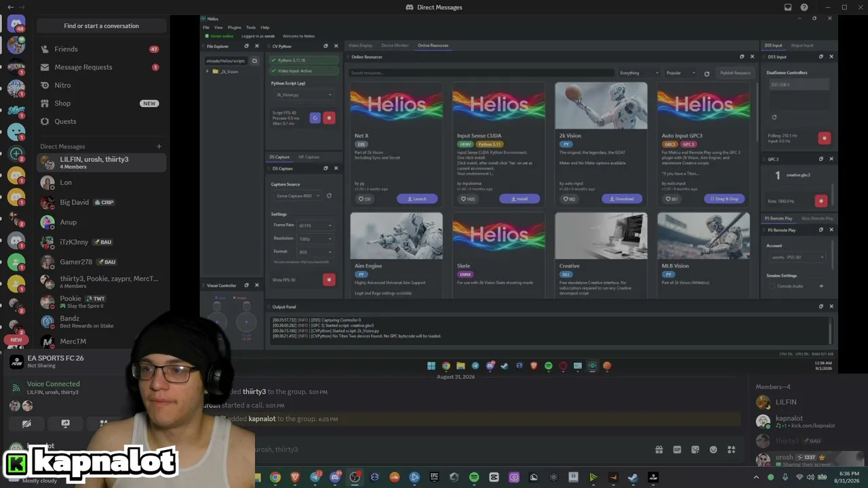868x488 pixels.
Task: Open the Lon direct message
Action: [101, 182]
